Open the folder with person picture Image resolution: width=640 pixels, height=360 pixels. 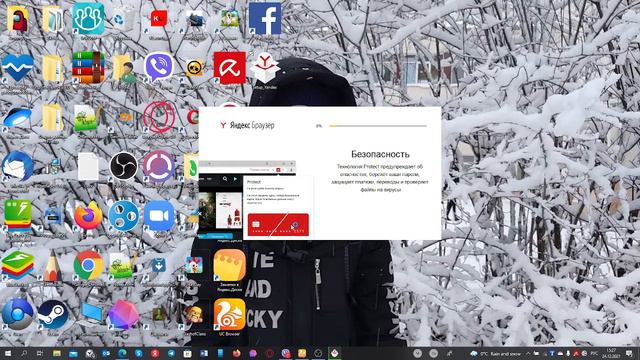(x=124, y=68)
